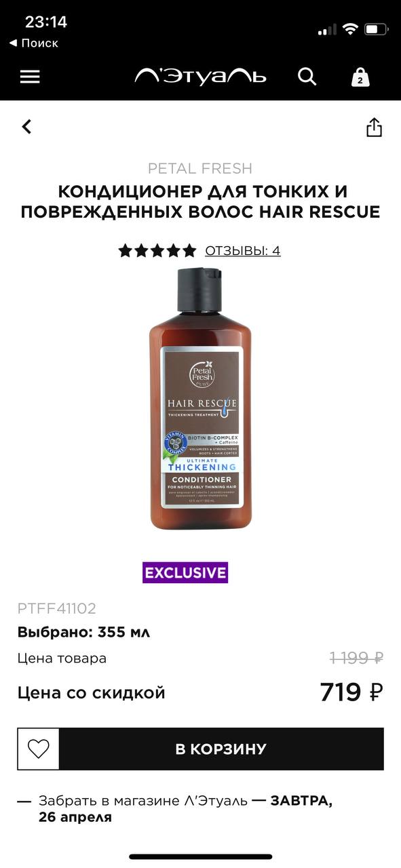Add product to favorites with heart icon
Screen dimensions: 401x868
point(38,749)
